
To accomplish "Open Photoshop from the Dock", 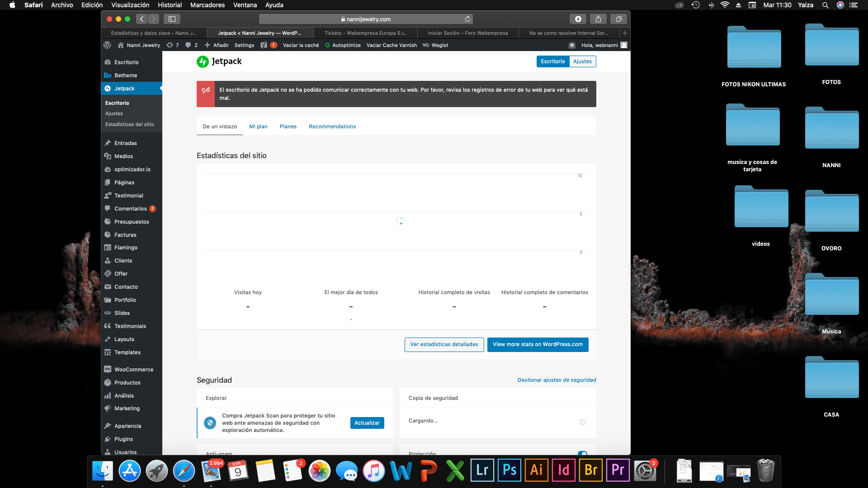I will tap(509, 470).
